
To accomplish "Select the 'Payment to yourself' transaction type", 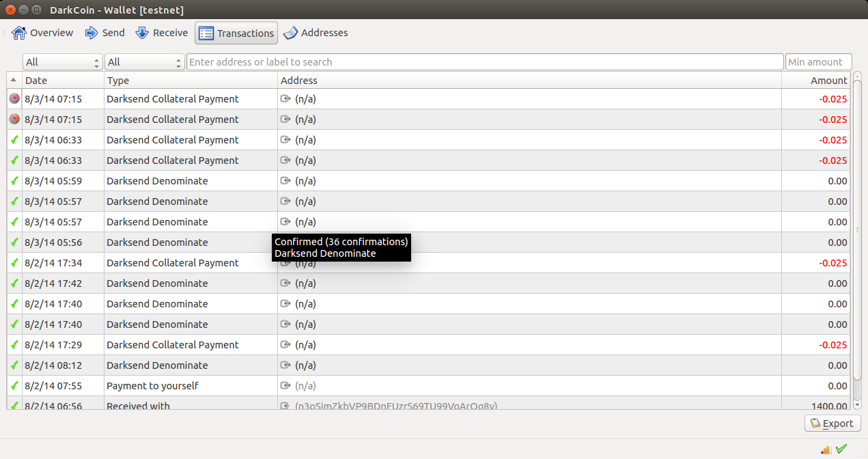I will (x=152, y=386).
